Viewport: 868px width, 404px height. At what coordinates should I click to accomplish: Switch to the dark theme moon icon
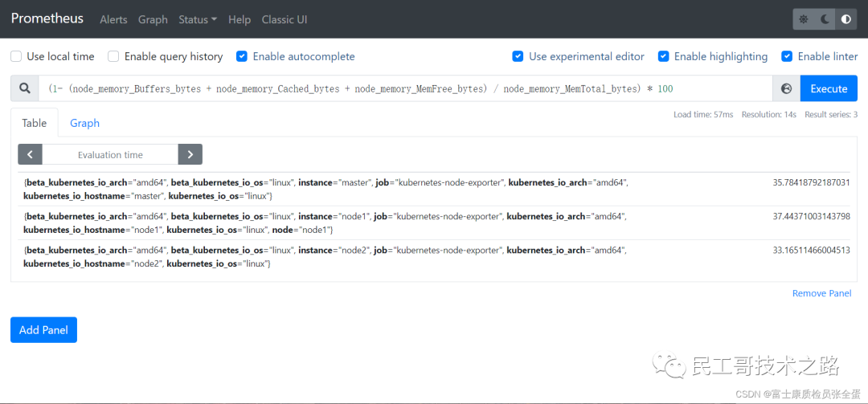(825, 19)
